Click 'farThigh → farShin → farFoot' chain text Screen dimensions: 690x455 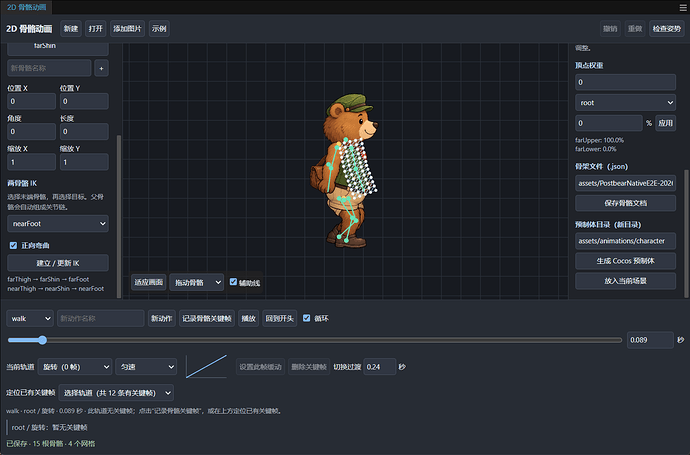pos(48,279)
